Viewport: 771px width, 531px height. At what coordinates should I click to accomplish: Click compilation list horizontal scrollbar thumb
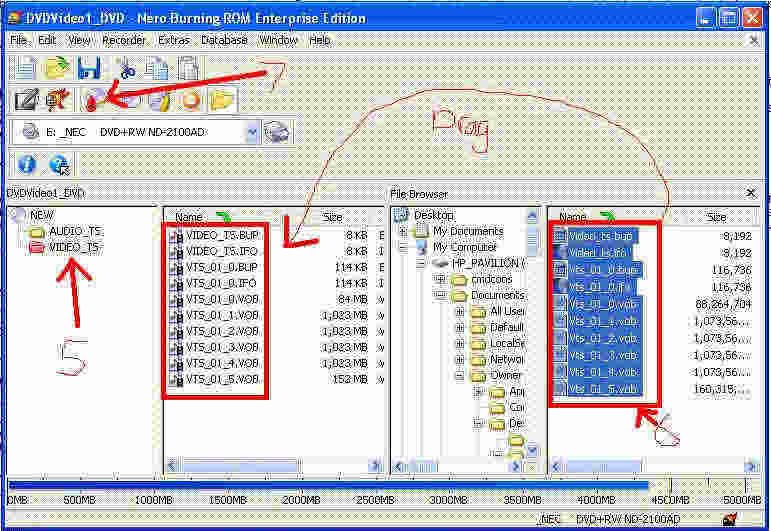[x=240, y=465]
